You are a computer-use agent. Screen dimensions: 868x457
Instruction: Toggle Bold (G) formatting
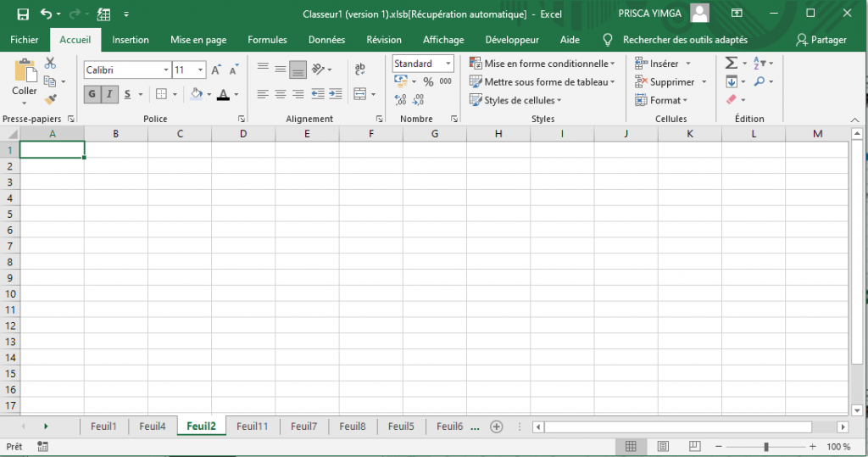pyautogui.click(x=92, y=94)
